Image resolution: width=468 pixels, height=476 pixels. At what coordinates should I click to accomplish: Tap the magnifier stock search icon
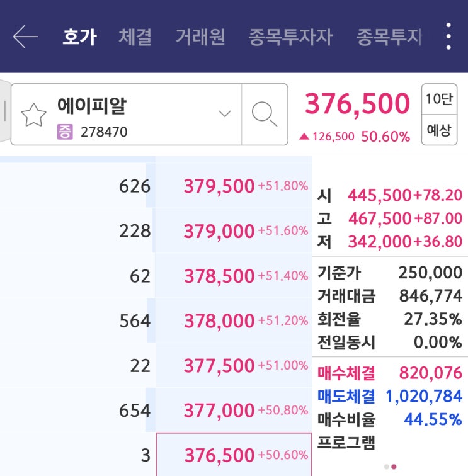(x=265, y=114)
